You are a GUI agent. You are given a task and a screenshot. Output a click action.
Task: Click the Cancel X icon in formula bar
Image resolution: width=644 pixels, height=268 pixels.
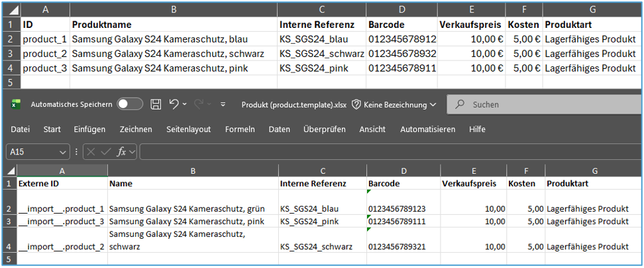pyautogui.click(x=91, y=152)
